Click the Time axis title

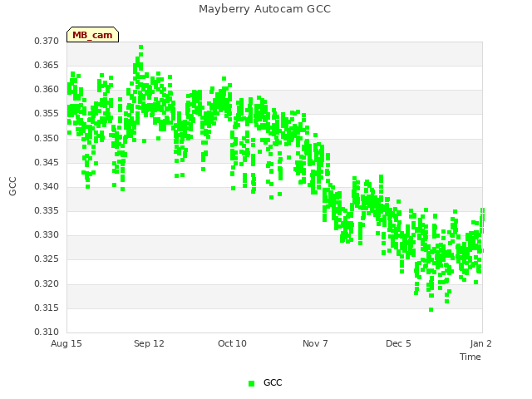(x=470, y=357)
